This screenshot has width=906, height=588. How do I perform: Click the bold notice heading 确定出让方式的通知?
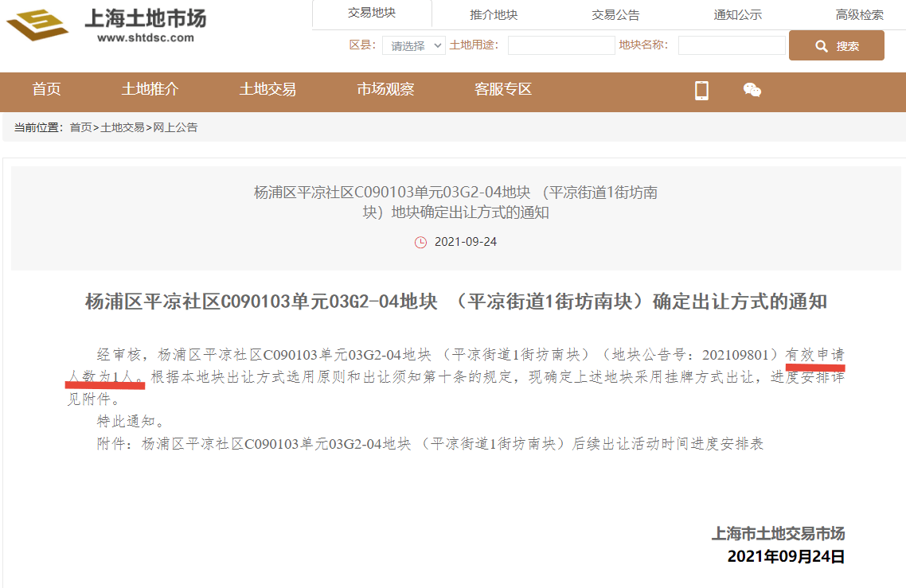point(456,302)
